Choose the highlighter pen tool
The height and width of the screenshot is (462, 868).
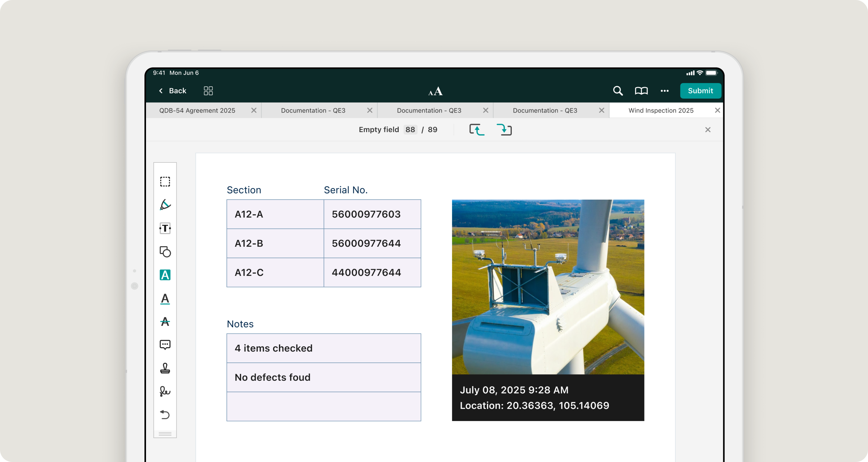[165, 205]
